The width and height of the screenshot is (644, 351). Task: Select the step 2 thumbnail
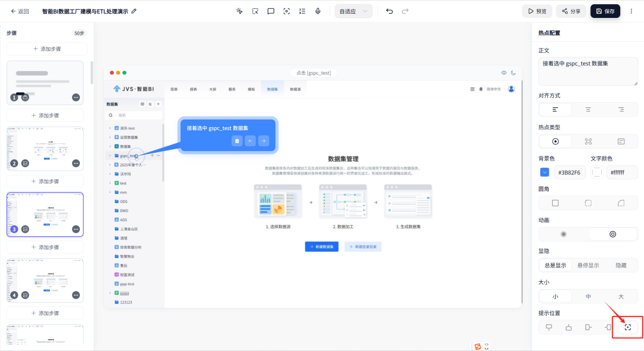(x=45, y=149)
